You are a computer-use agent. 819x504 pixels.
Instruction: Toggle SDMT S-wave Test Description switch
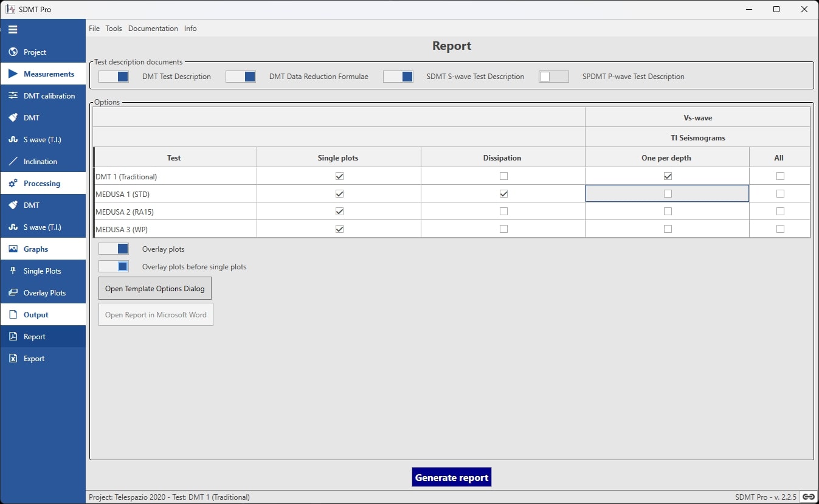[x=398, y=77]
